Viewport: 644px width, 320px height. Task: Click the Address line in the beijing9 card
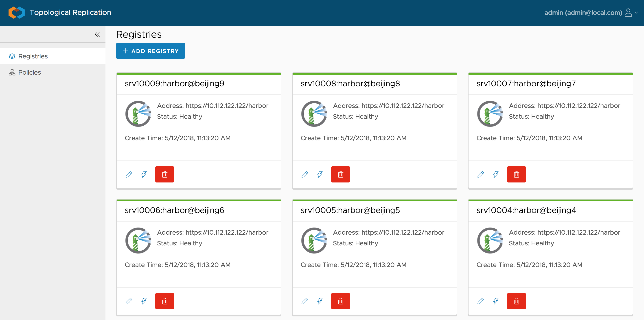click(x=213, y=106)
